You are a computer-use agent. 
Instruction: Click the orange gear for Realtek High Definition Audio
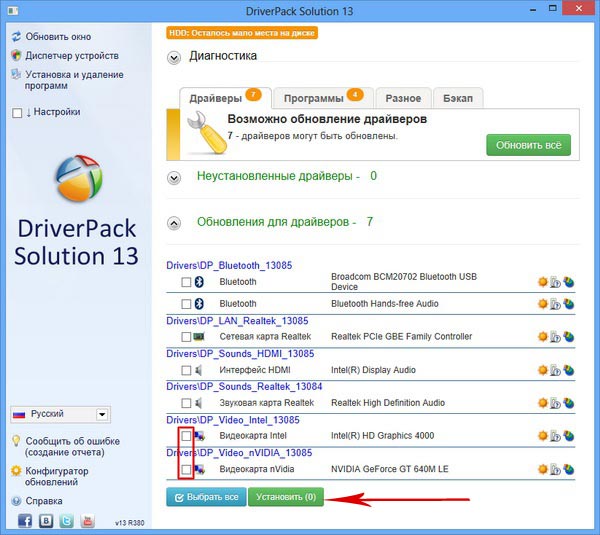click(543, 403)
